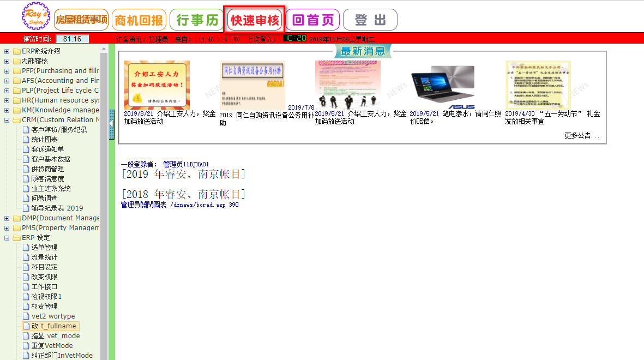Expand the PMS(Property Management node
Screen dimensions: 644x360
point(7,228)
